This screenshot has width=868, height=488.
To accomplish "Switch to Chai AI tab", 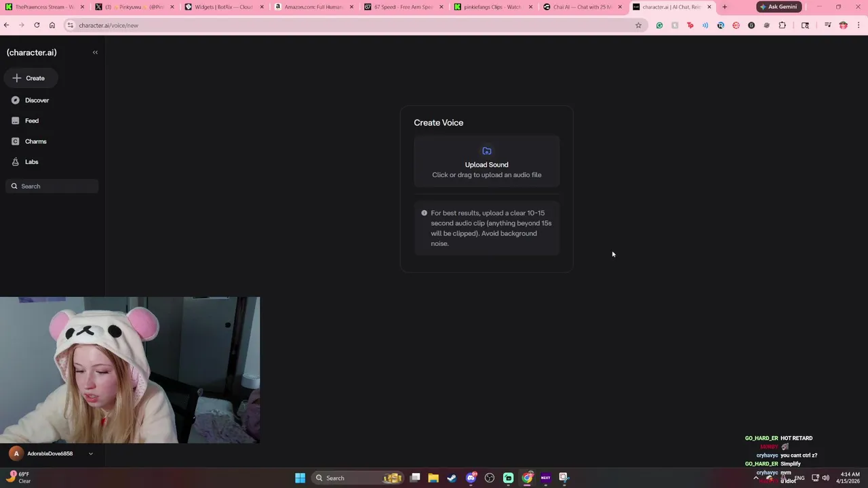I will pyautogui.click(x=582, y=7).
